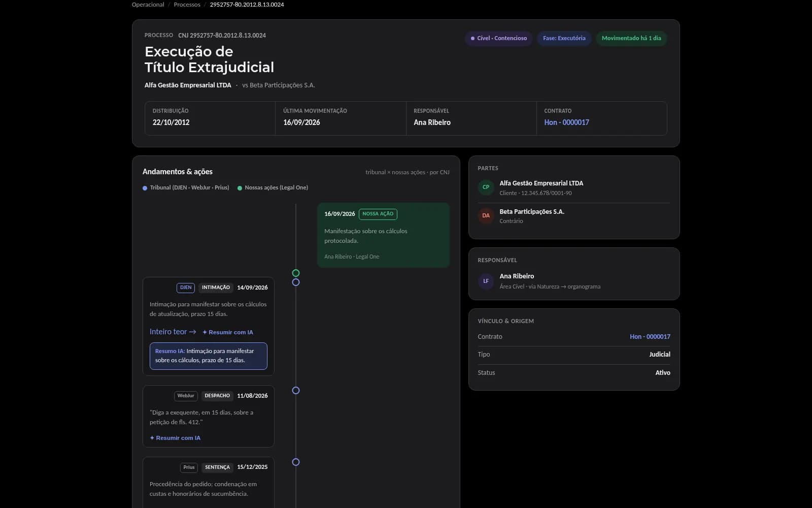Select the timeline marker for 14/09/2026 intimação

click(x=296, y=282)
